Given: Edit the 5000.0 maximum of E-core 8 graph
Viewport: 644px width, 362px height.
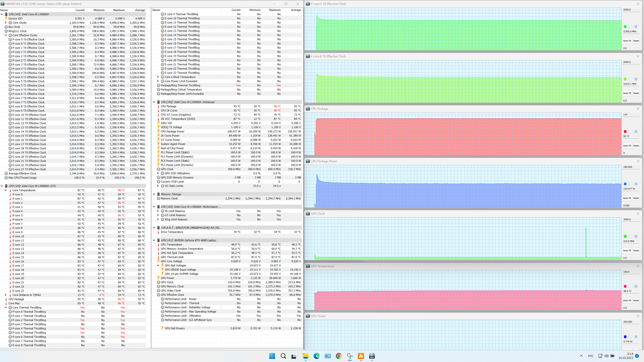Looking at the screenshot, I should coord(630,62).
